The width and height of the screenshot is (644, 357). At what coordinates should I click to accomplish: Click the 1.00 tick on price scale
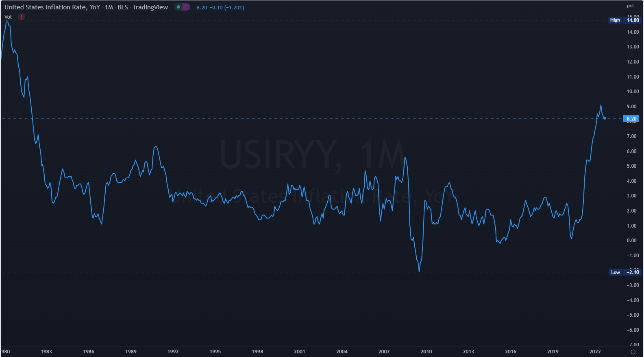click(632, 226)
